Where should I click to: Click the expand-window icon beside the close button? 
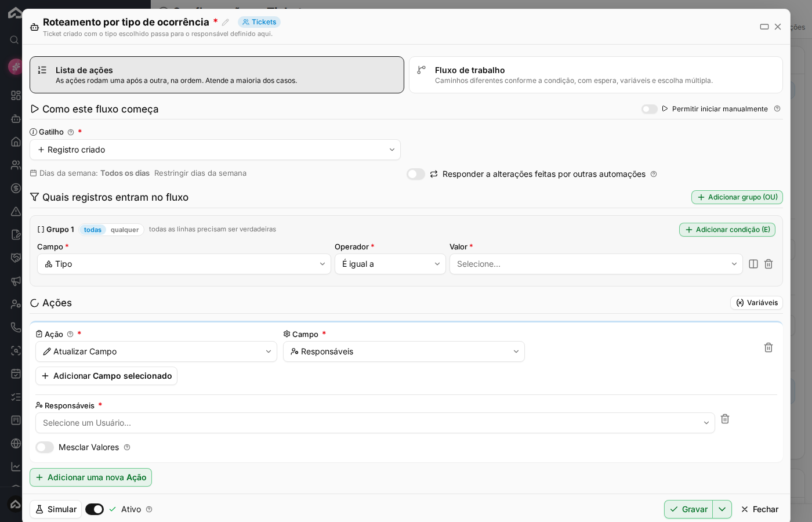point(764,27)
